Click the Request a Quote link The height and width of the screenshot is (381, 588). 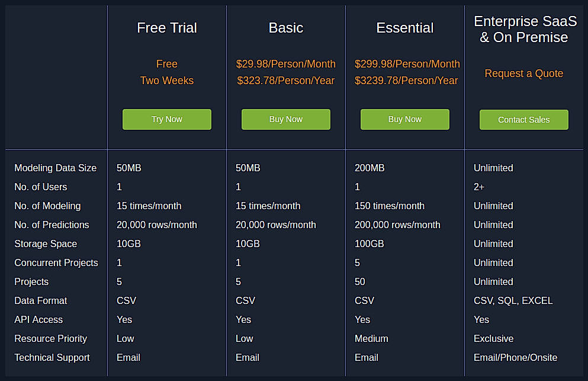pyautogui.click(x=523, y=73)
